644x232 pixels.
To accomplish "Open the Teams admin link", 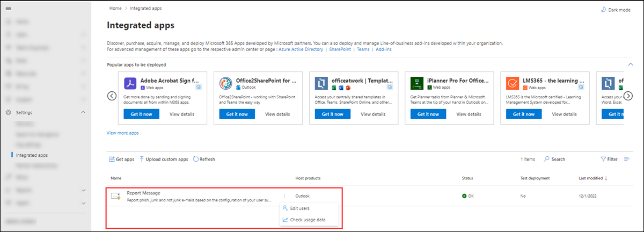I will point(363,49).
